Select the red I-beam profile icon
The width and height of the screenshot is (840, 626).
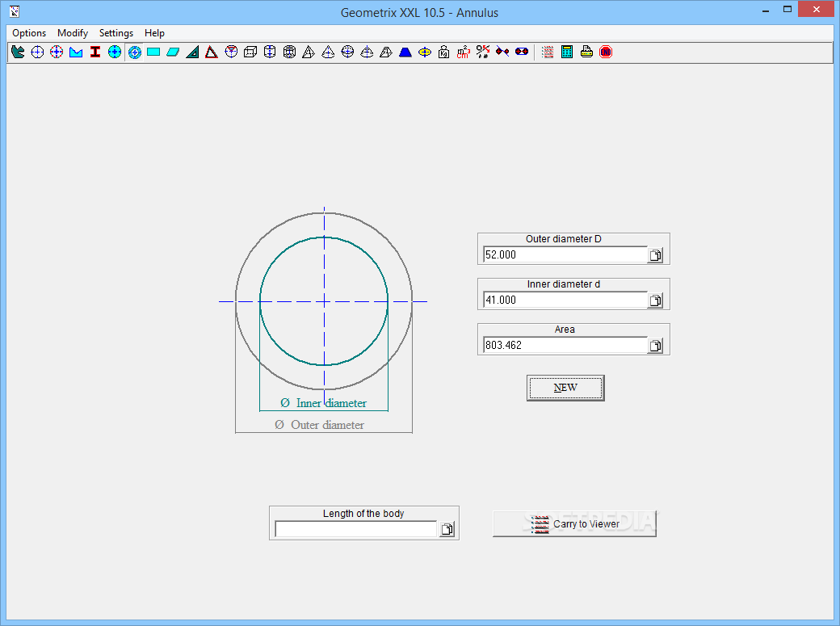pyautogui.click(x=95, y=52)
